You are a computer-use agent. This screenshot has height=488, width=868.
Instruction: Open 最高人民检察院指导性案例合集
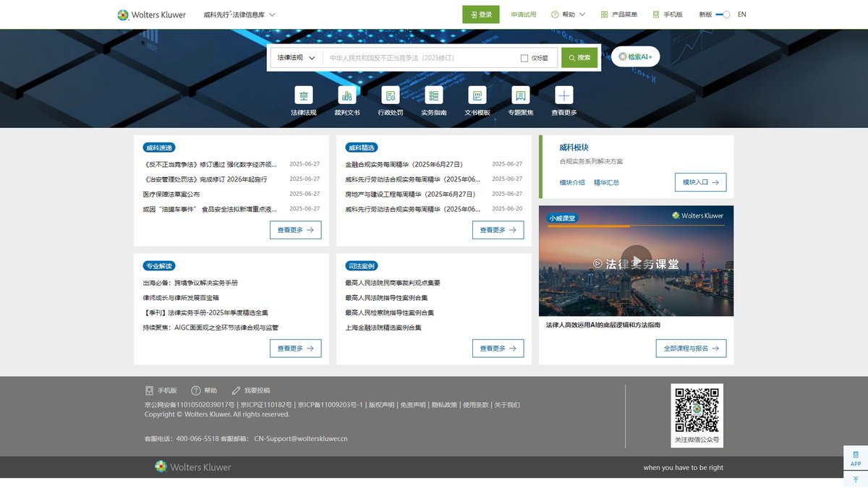click(390, 313)
